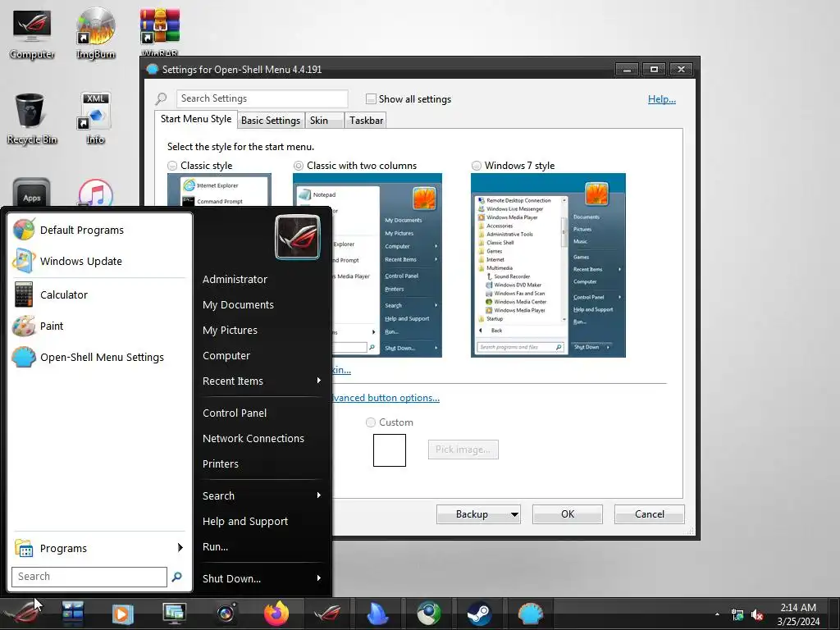
Task: Open the Recycle Bin desktop icon
Action: click(32, 119)
